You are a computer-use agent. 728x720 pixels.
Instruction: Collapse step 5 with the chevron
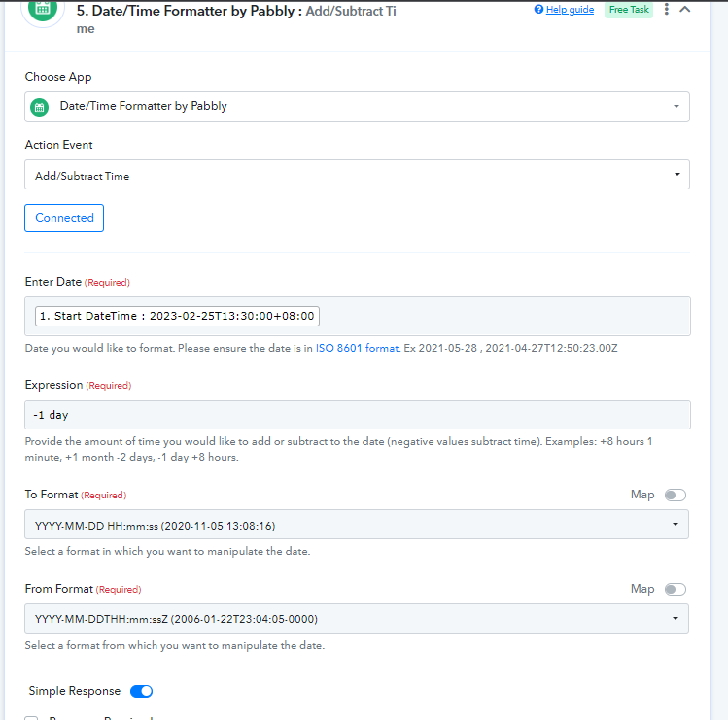point(685,9)
